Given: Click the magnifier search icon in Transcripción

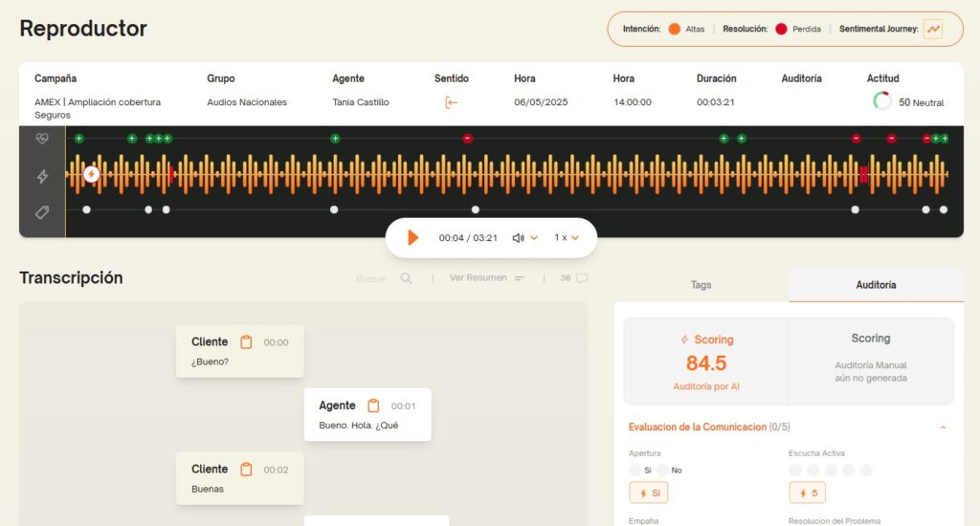Looking at the screenshot, I should (x=406, y=278).
